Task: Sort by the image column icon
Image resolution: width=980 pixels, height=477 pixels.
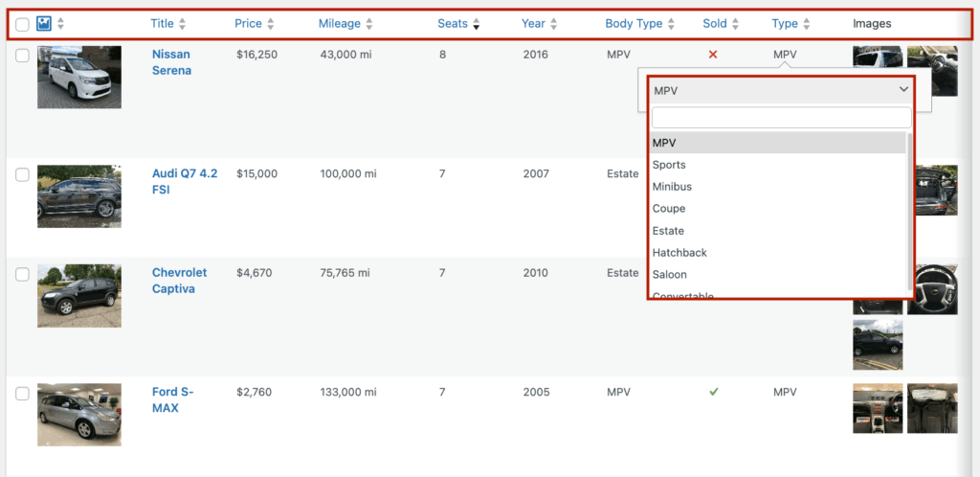Action: 44,24
